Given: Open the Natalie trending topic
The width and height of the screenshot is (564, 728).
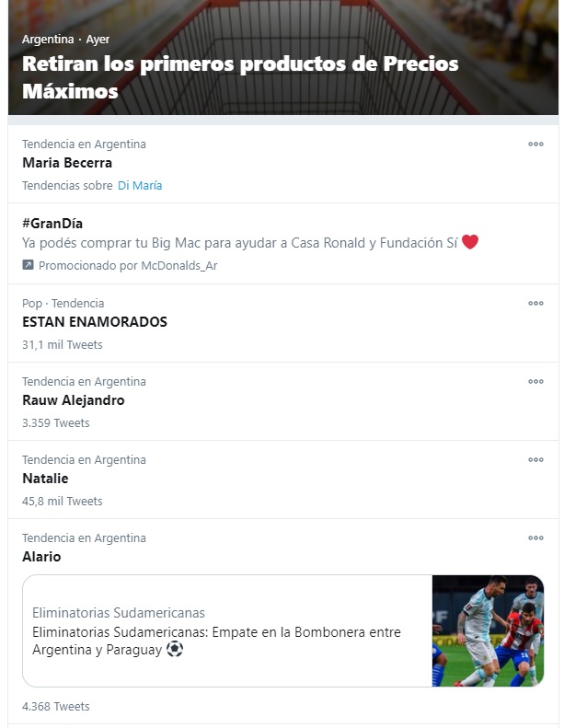Looking at the screenshot, I should pos(45,479).
